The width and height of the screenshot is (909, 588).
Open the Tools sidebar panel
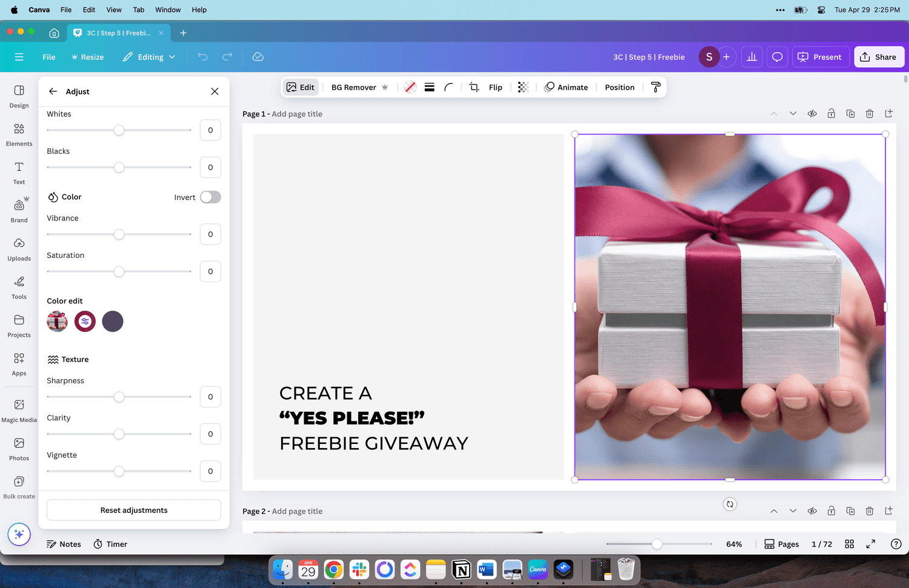pos(19,287)
